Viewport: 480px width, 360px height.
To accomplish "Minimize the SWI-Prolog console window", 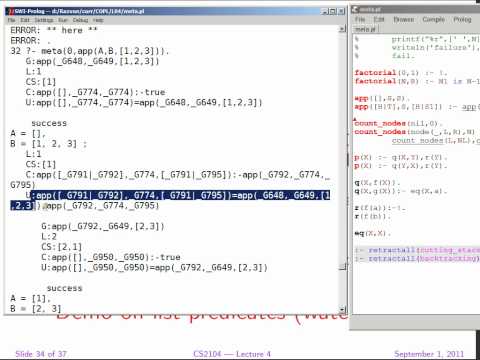I will tap(325, 11).
